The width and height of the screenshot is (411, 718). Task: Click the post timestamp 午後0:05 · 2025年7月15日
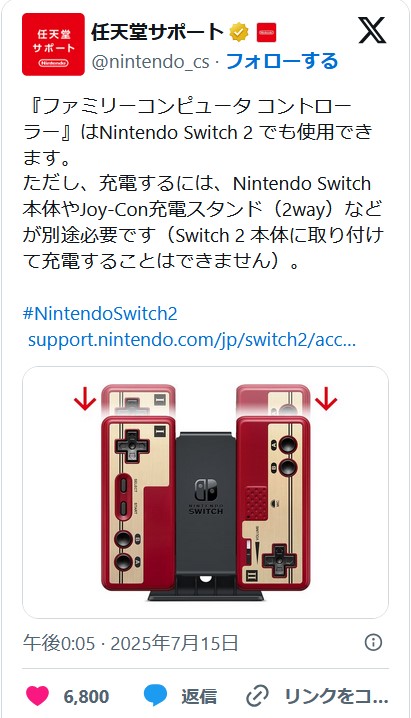(130, 643)
